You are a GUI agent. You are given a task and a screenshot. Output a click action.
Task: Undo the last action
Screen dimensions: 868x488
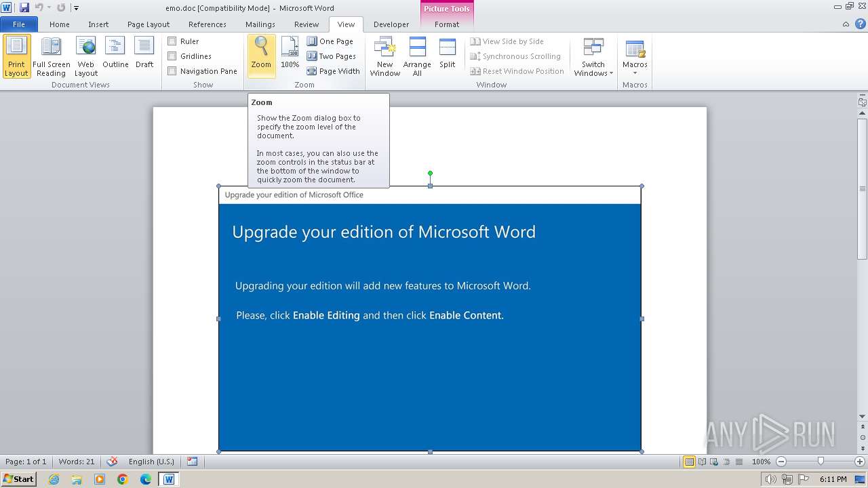point(39,7)
